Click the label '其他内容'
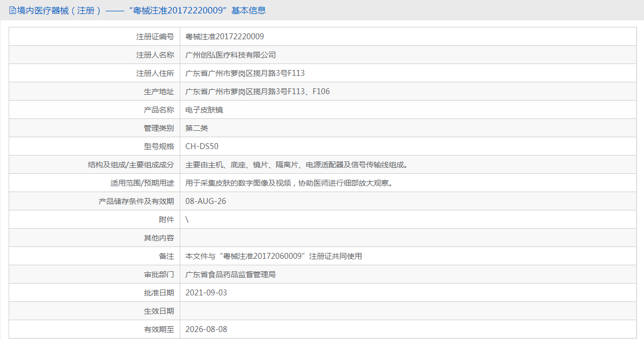 click(159, 238)
